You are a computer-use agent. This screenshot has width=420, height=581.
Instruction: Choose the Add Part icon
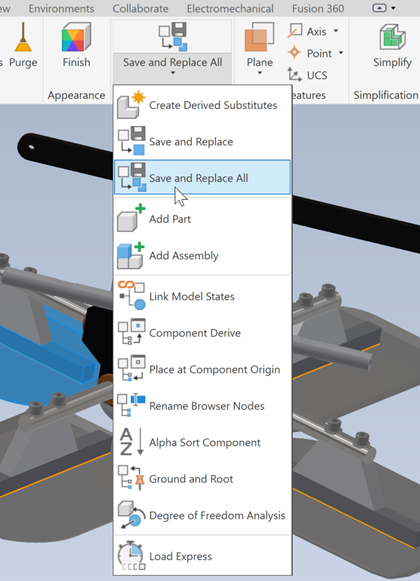point(131,218)
